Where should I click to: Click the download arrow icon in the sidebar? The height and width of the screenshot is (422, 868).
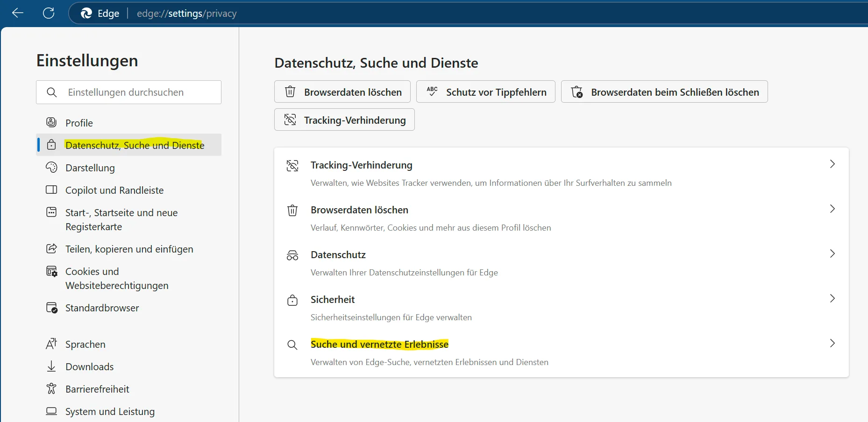(51, 366)
